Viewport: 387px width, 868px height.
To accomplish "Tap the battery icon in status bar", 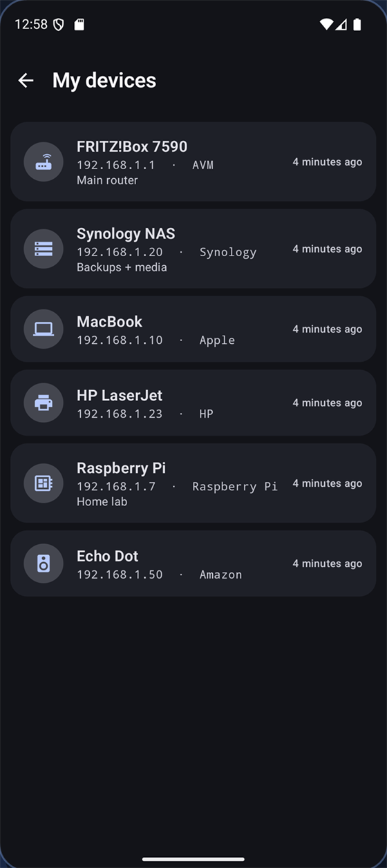I will click(357, 24).
